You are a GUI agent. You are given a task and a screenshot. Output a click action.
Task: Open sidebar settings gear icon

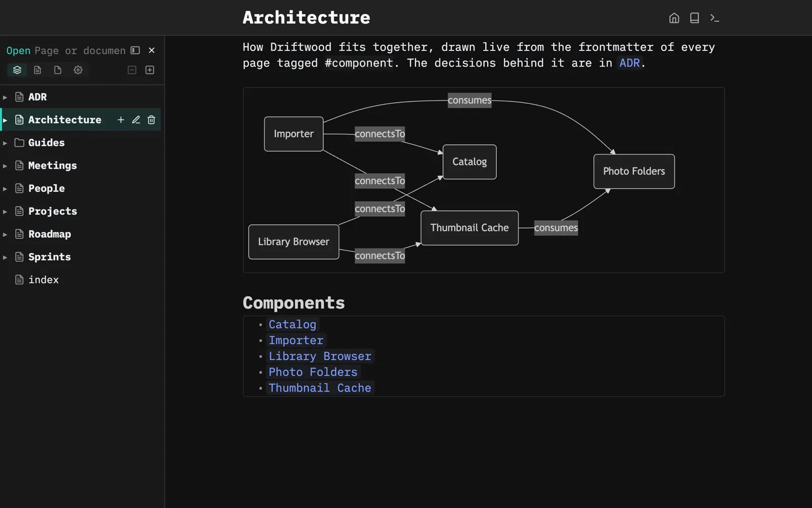point(78,70)
